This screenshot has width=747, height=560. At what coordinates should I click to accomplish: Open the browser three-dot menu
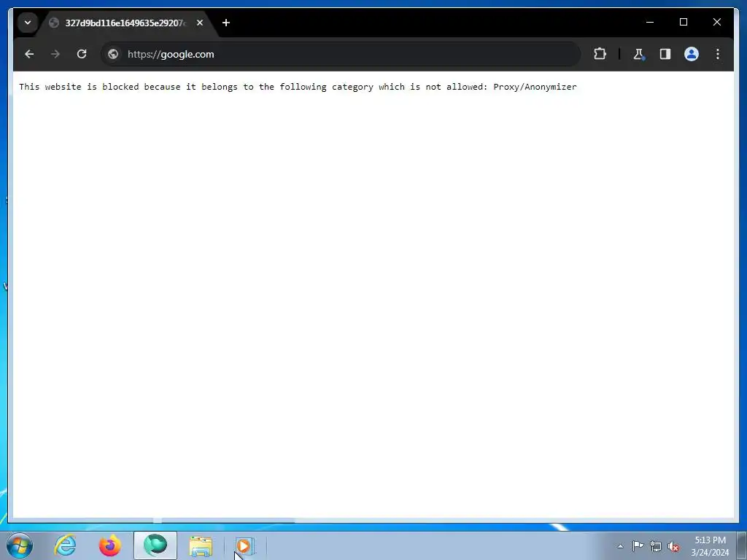(718, 54)
